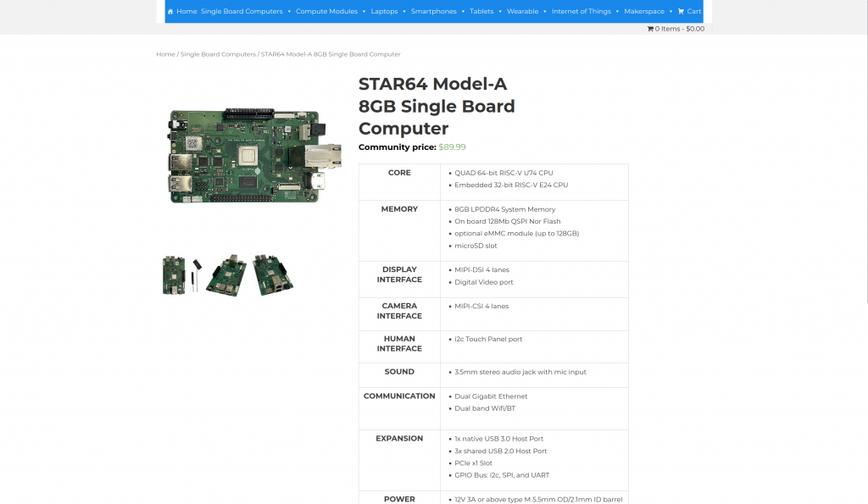This screenshot has height=504, width=868.
Task: Open the Makerspace menu
Action: pos(644,12)
